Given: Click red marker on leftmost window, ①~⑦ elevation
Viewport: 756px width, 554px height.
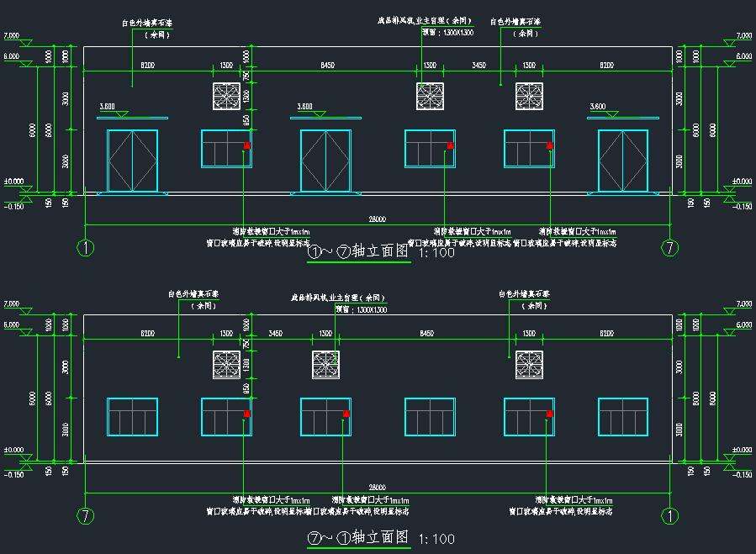Looking at the screenshot, I should (247, 145).
